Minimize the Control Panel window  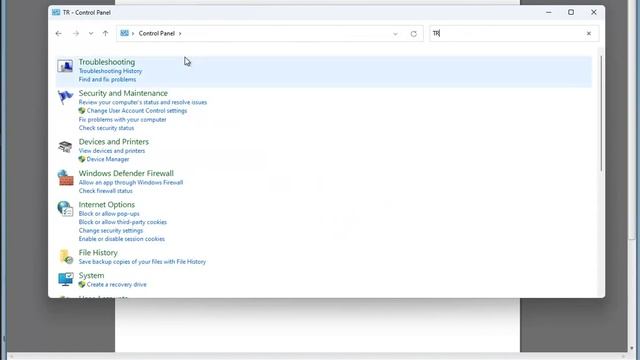(x=549, y=12)
